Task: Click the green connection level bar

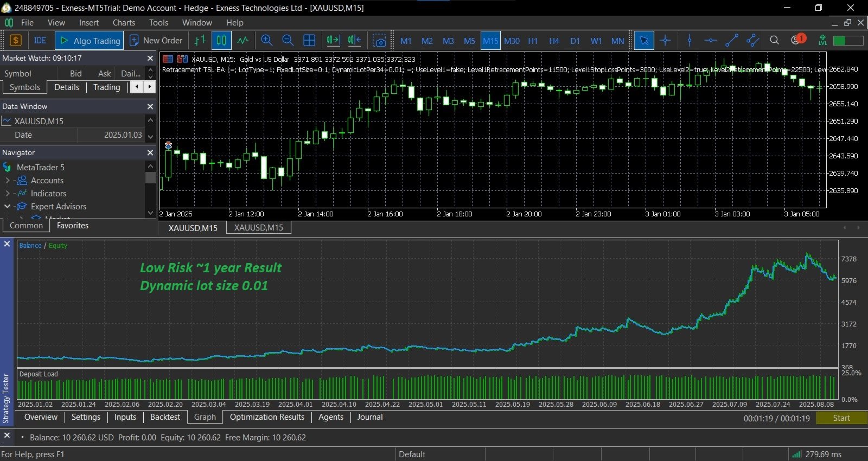Action: coord(848,41)
